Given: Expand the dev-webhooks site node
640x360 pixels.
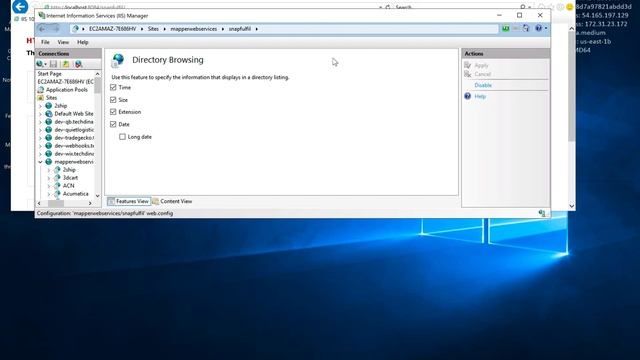Looking at the screenshot, I should click(x=40, y=146).
